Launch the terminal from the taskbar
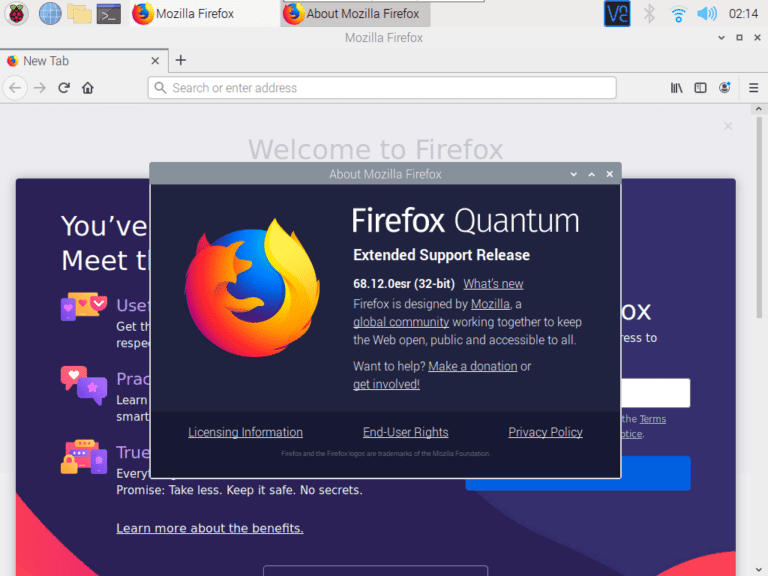The image size is (768, 576). tap(109, 14)
